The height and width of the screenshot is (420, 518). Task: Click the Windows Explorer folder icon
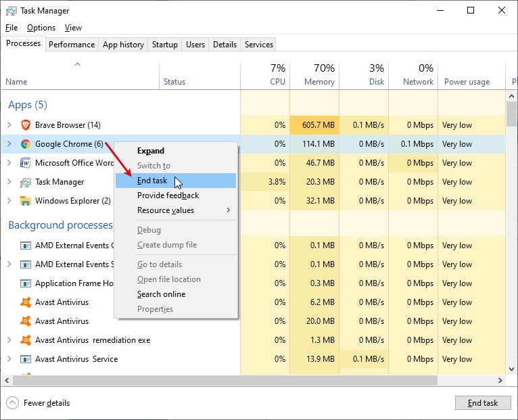[26, 201]
